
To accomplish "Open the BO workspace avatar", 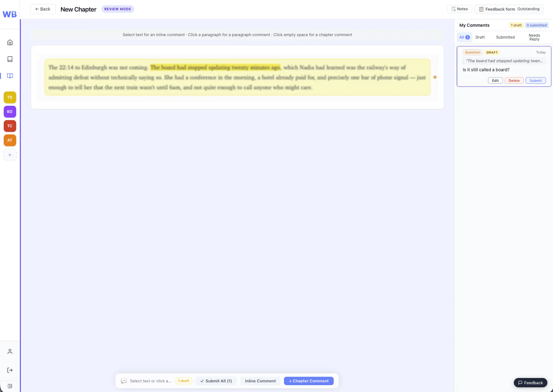I will 10,112.
